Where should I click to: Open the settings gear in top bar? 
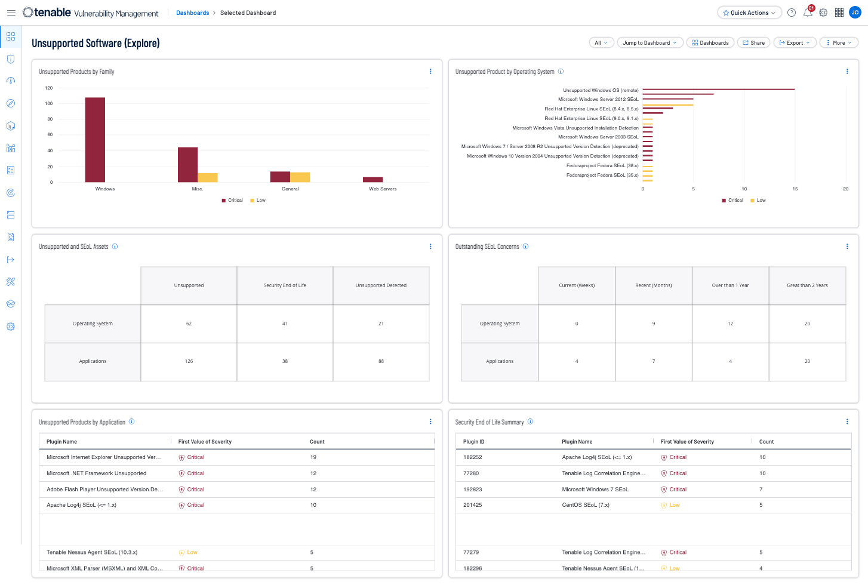coord(823,13)
